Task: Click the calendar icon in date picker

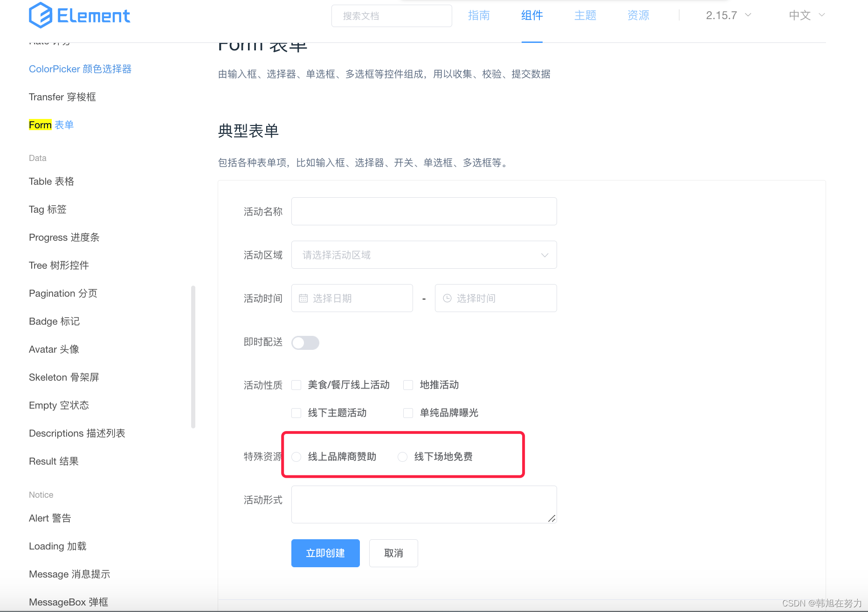Action: (x=303, y=298)
